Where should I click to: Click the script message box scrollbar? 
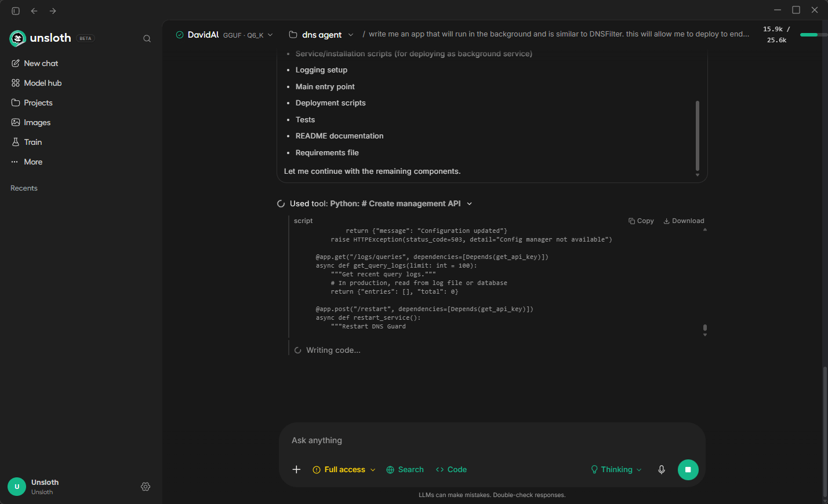(x=698, y=136)
